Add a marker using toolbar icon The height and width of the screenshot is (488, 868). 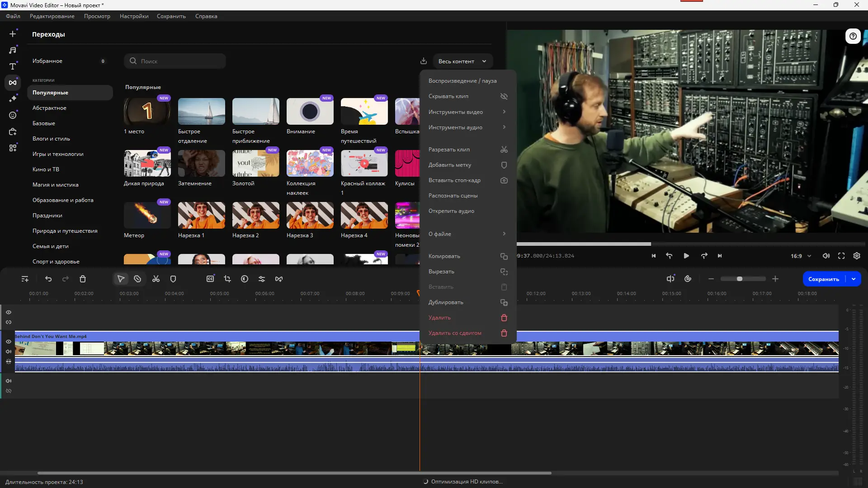pyautogui.click(x=173, y=279)
